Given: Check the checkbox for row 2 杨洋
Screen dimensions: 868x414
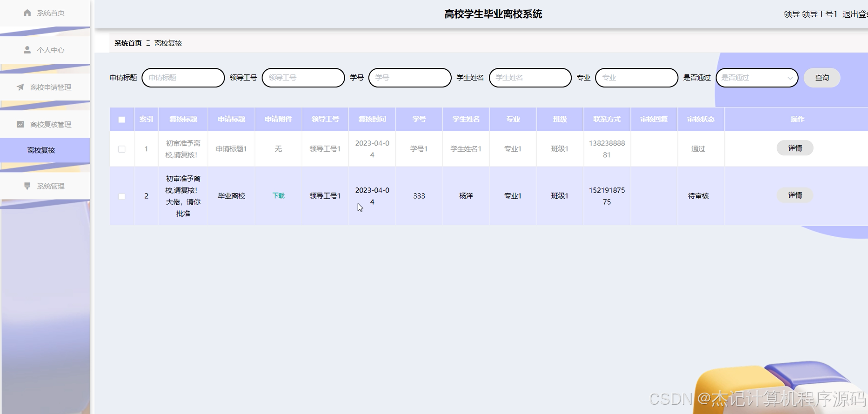Looking at the screenshot, I should (122, 196).
